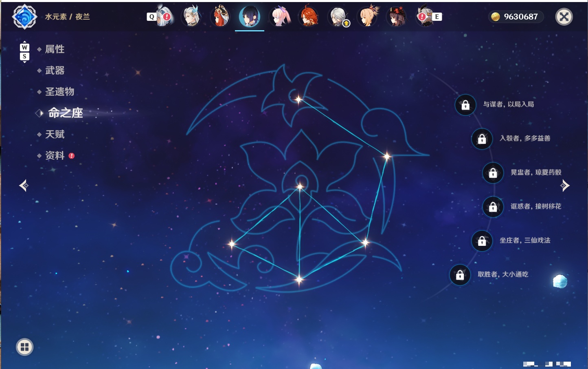Open the first constellation lock 与谋者, 以局入局

[465, 105]
